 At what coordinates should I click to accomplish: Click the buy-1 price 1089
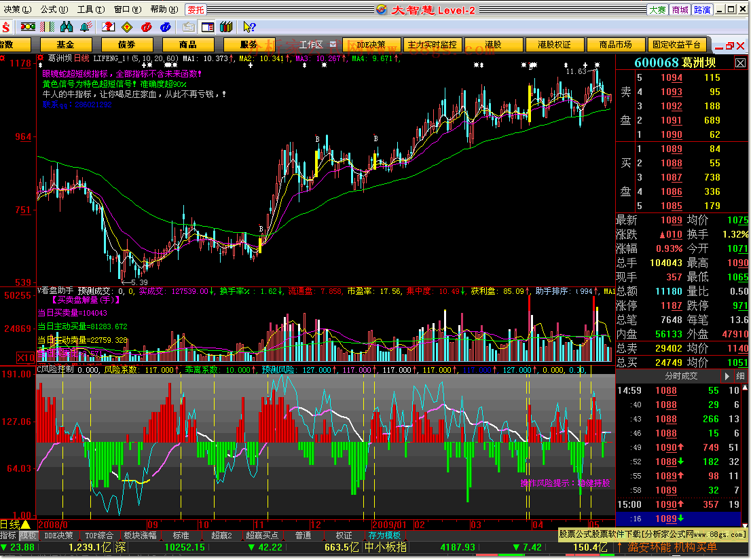pyautogui.click(x=671, y=149)
